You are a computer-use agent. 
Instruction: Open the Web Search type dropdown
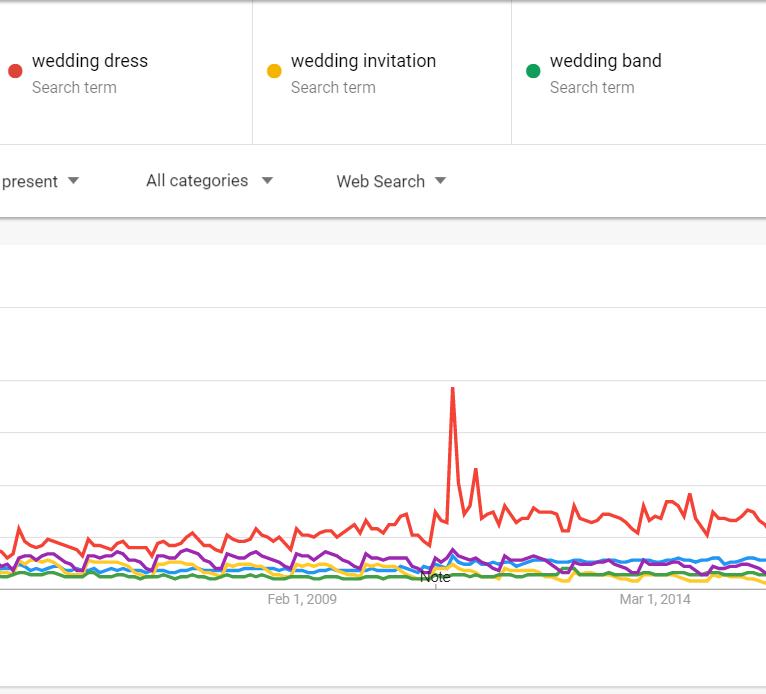(391, 181)
